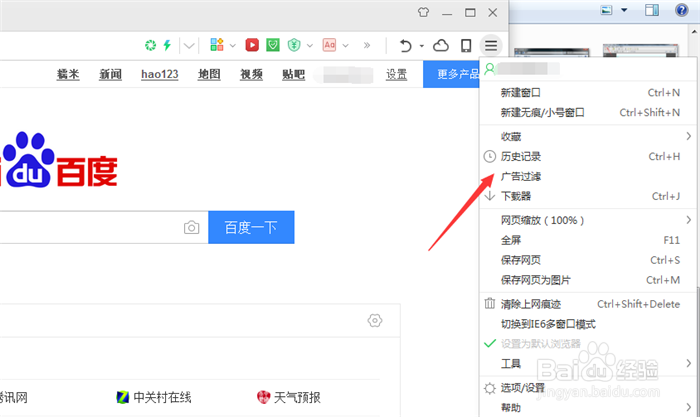Open dropdown next to apps grid icon

233,46
